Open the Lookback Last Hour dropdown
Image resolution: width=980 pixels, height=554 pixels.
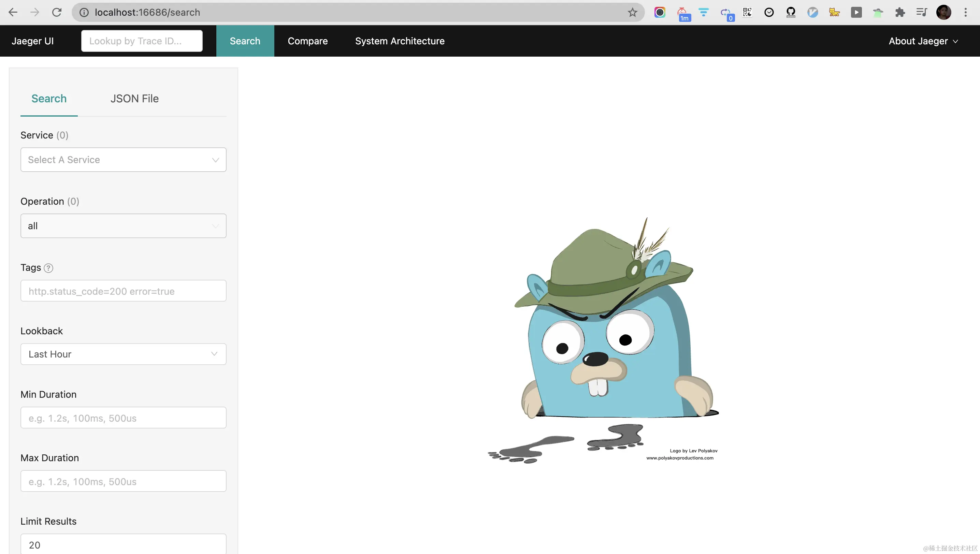[x=123, y=354]
